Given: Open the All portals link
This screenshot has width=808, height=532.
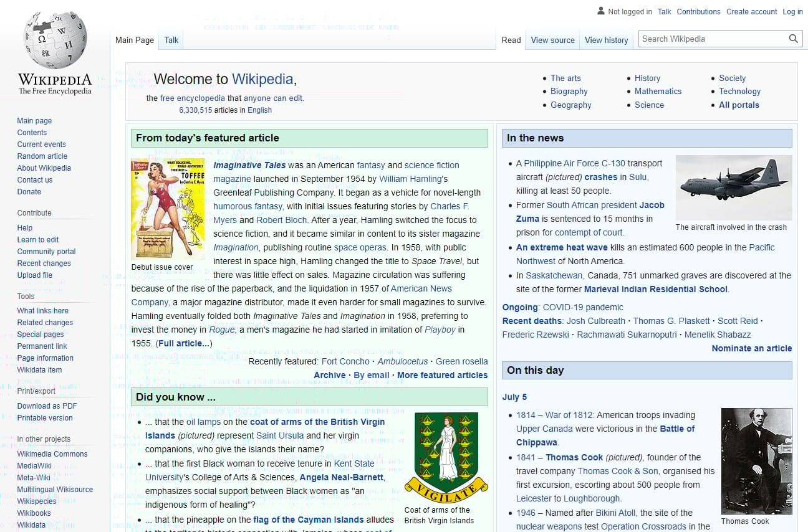Looking at the screenshot, I should pyautogui.click(x=739, y=105).
